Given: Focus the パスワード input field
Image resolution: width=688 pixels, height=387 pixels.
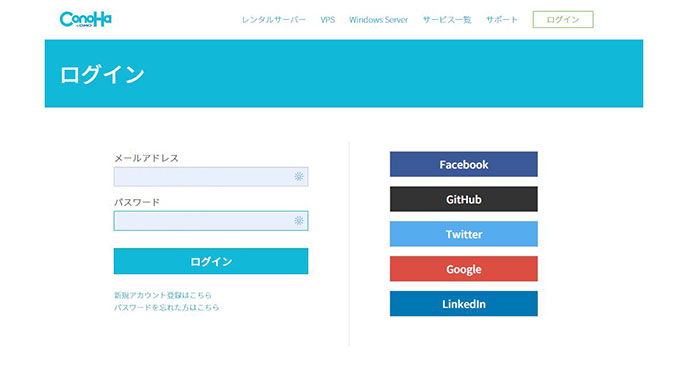Looking at the screenshot, I should click(211, 221).
